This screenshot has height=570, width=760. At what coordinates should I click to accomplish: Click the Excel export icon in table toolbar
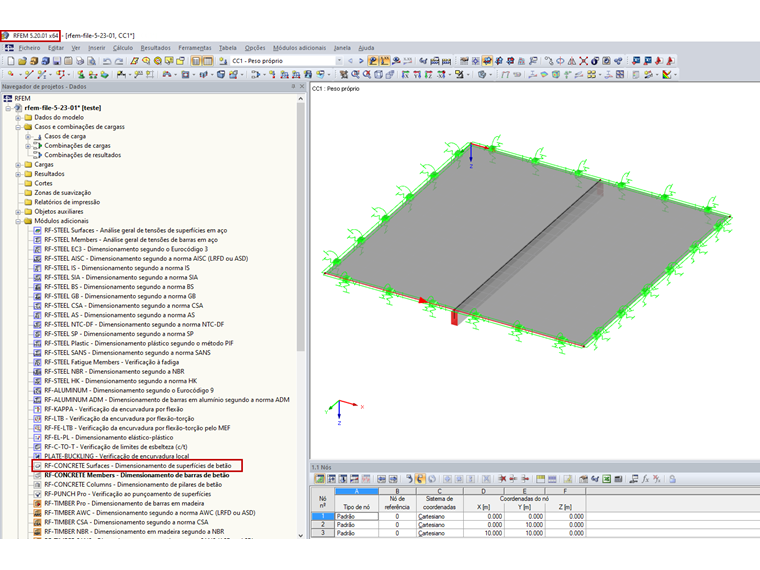pos(606,479)
